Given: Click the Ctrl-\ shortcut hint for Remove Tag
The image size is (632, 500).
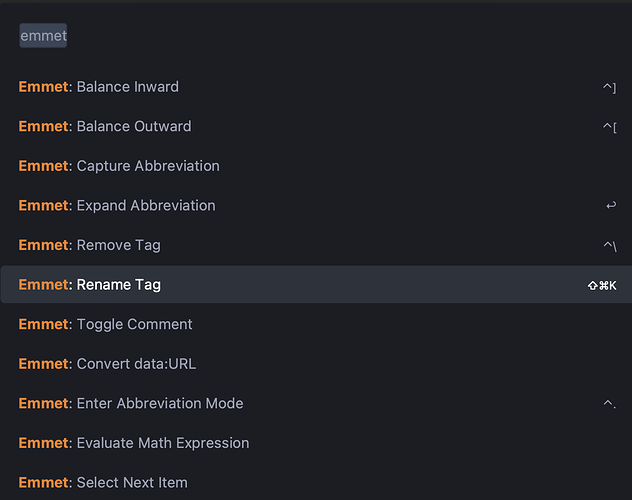Looking at the screenshot, I should pos(610,245).
